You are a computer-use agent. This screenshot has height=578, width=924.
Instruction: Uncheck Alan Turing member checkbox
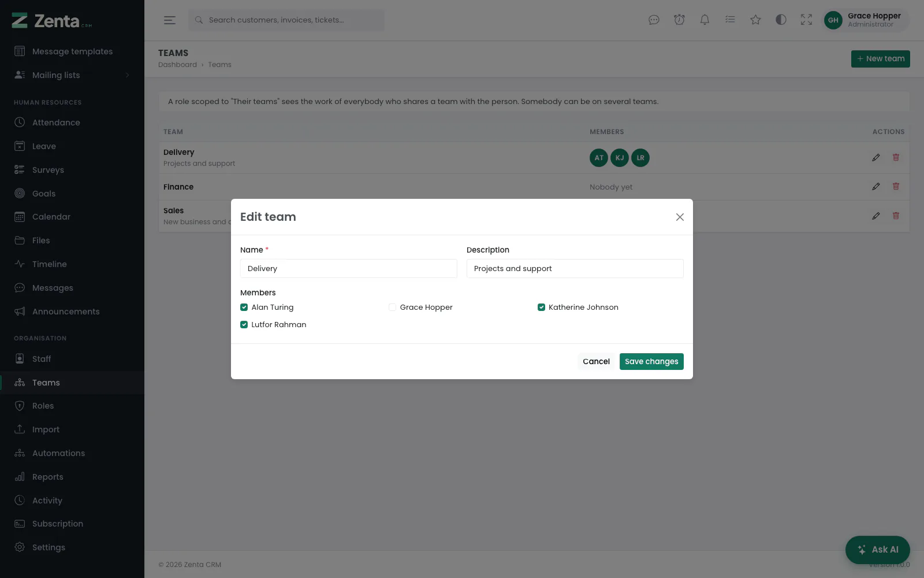click(244, 307)
